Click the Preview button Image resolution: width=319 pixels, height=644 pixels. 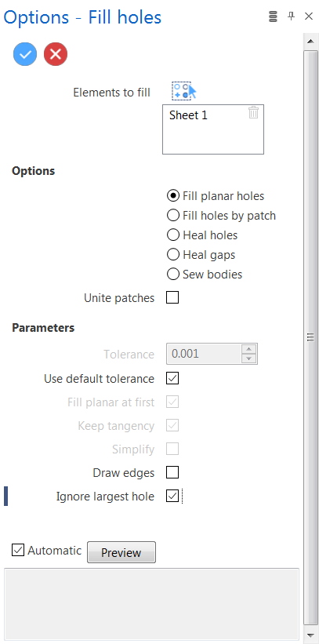[121, 552]
